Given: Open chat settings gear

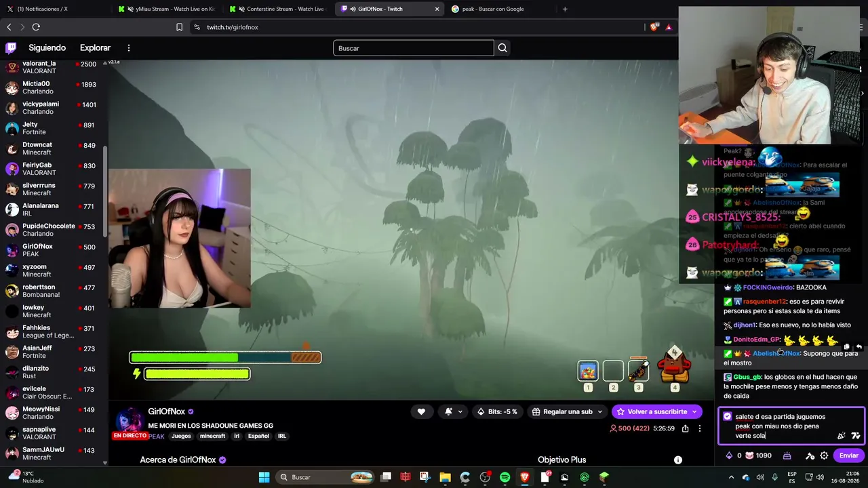Looking at the screenshot, I should click(824, 455).
